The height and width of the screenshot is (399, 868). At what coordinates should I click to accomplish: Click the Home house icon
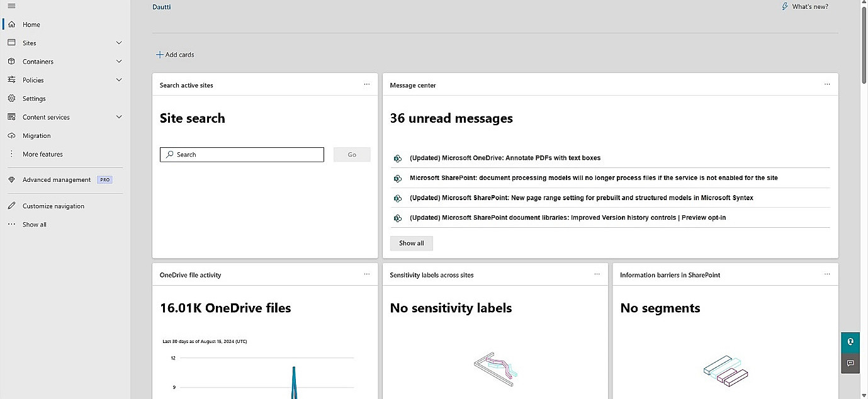point(11,25)
